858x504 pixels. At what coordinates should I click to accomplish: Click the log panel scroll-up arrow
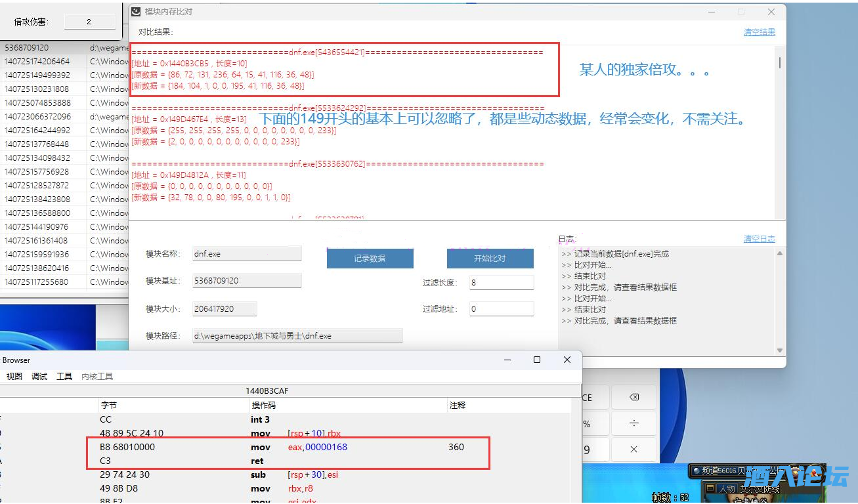[x=780, y=253]
